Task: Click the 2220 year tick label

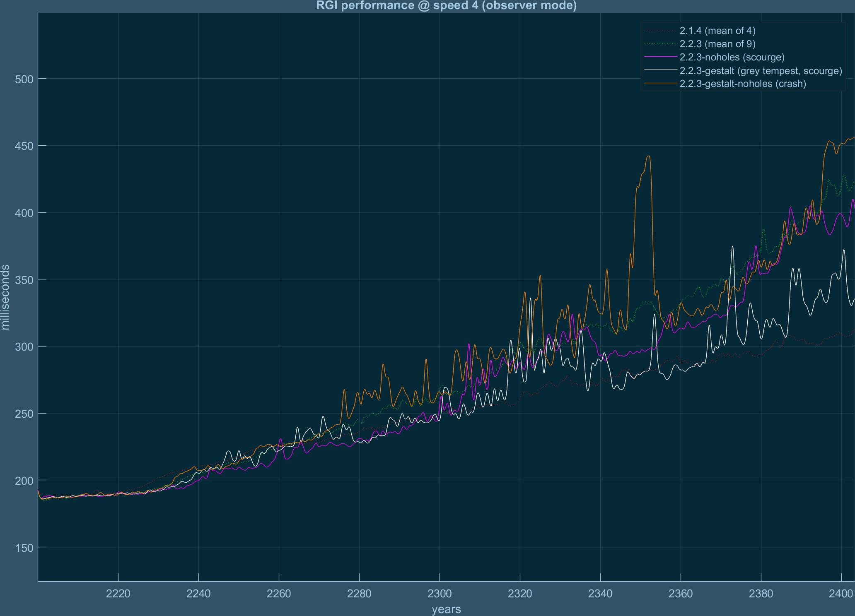Action: 118,594
